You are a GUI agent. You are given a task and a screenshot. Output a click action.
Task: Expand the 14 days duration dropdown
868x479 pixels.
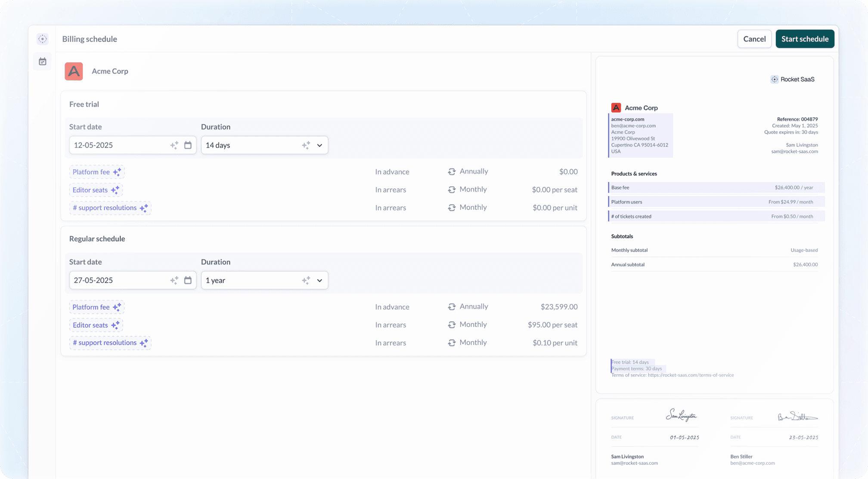tap(319, 145)
